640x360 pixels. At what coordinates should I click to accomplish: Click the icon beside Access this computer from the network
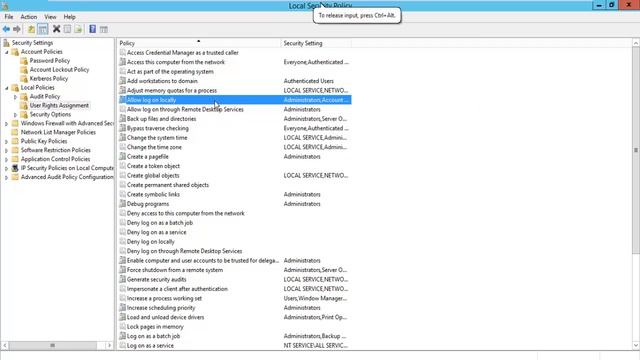(x=122, y=62)
